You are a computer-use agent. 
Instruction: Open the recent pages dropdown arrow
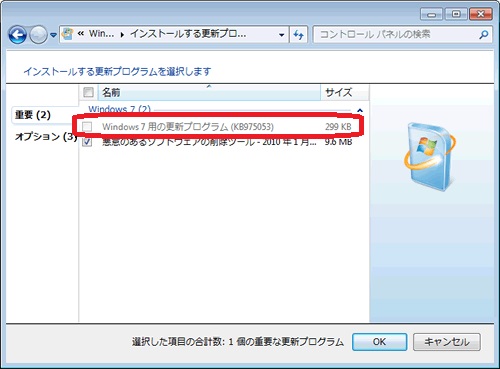point(53,35)
